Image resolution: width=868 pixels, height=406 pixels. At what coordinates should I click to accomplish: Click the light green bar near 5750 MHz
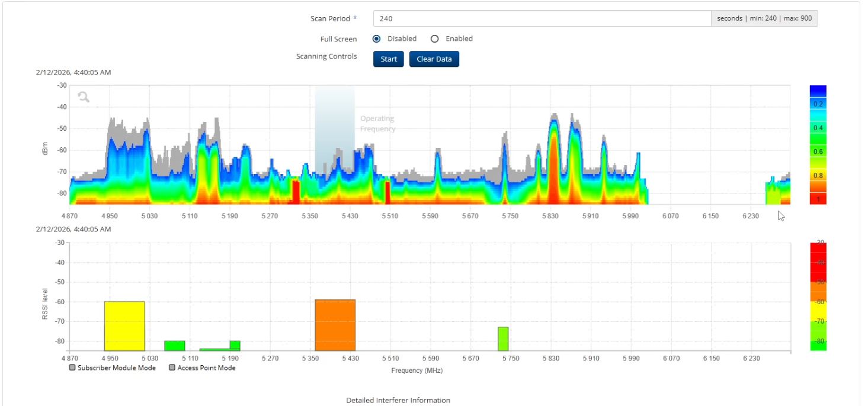point(503,339)
